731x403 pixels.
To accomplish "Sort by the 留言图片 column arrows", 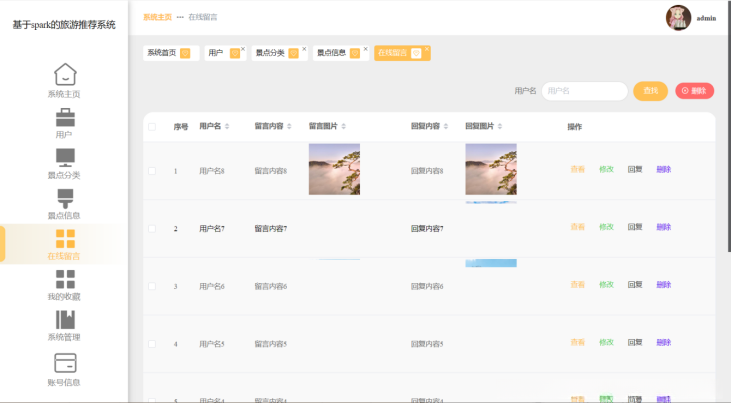I will (x=344, y=126).
